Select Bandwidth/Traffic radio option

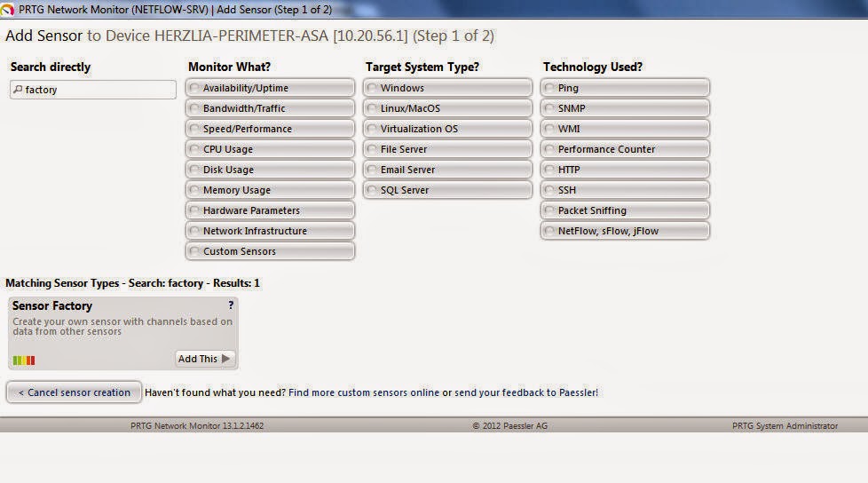[x=270, y=108]
